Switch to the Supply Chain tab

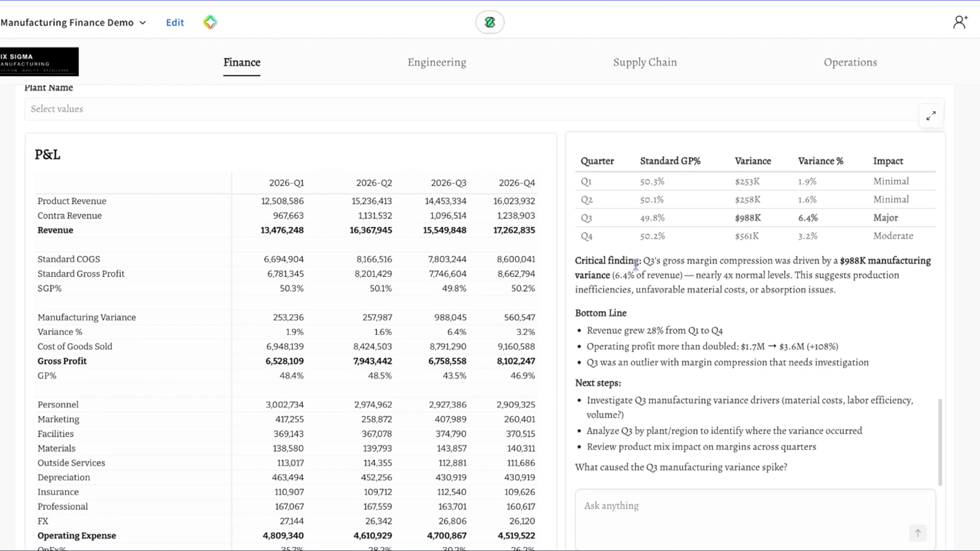click(x=645, y=62)
